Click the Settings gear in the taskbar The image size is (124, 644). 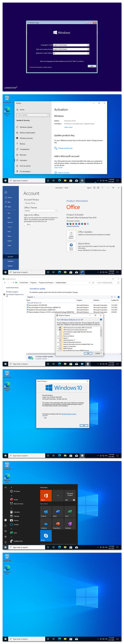pos(82,180)
